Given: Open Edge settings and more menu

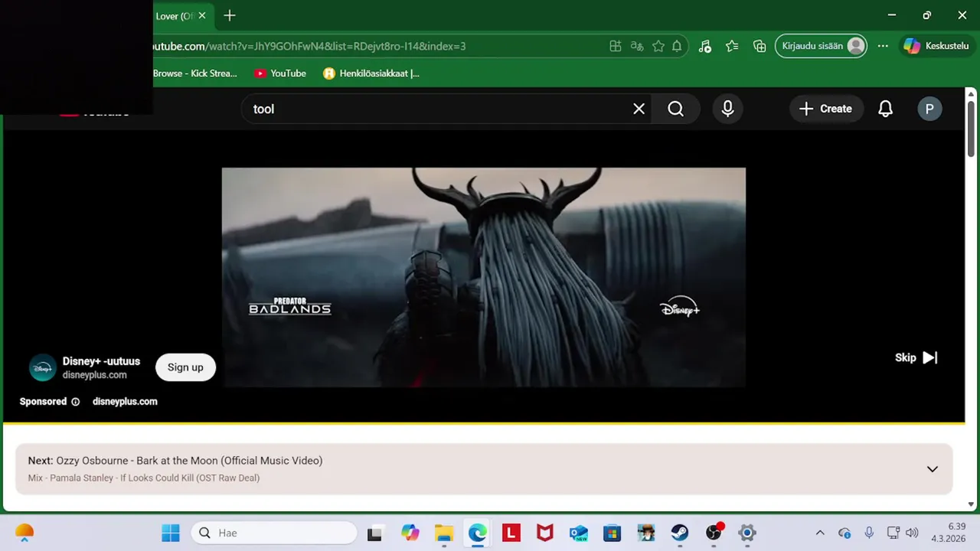Looking at the screenshot, I should point(883,46).
